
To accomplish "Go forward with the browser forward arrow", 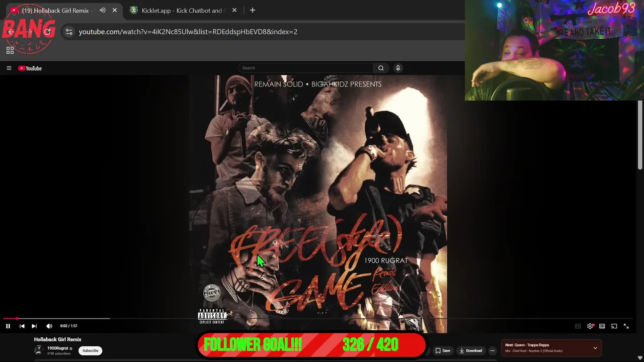I will pos(29,32).
